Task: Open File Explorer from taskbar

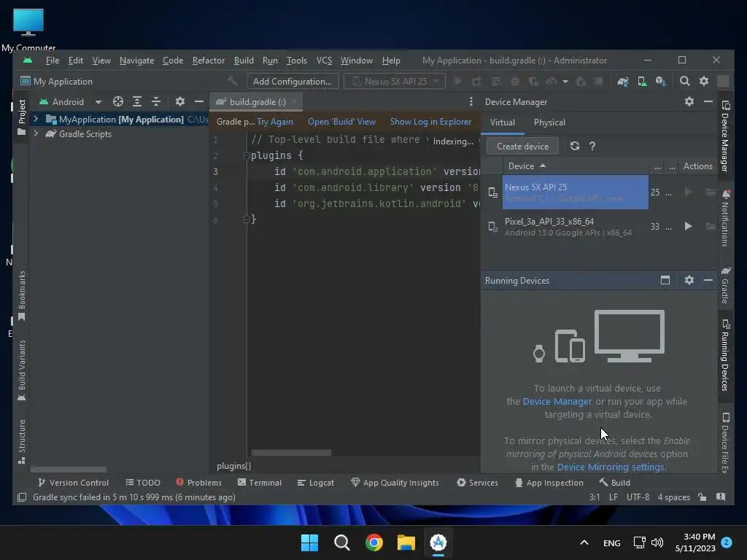Action: [x=406, y=542]
